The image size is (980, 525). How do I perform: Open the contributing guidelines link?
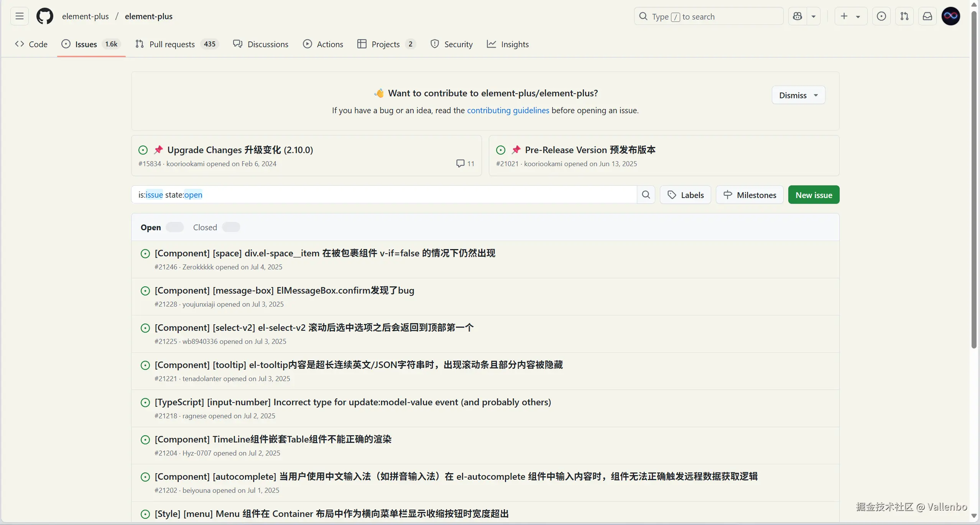[x=508, y=110]
